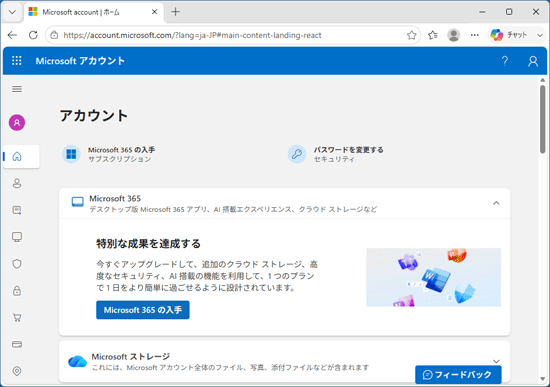Open the person icon (your info) in the sidebar
The image size is (550, 387).
17,183
